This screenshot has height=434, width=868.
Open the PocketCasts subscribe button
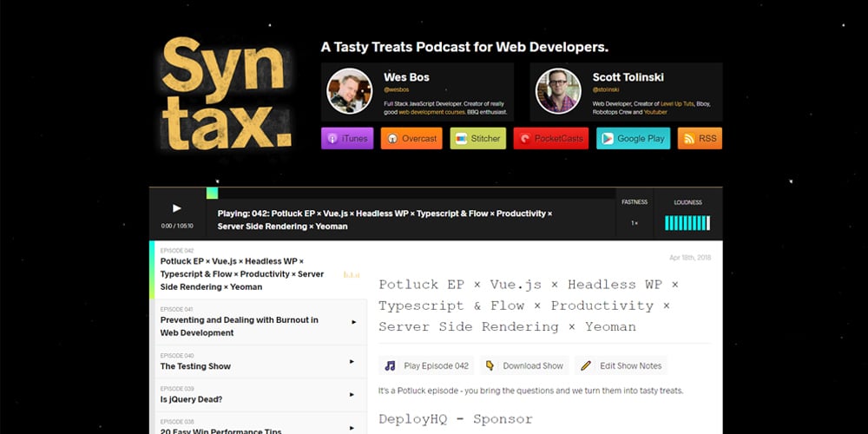(x=551, y=138)
